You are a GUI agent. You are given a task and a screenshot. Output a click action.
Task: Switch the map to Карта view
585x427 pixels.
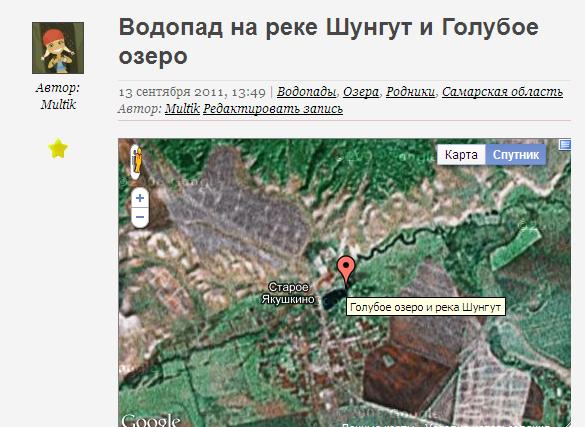461,155
